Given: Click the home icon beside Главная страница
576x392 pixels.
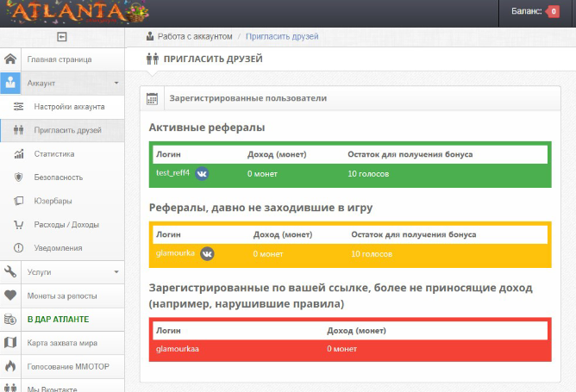Looking at the screenshot, I should click(10, 59).
